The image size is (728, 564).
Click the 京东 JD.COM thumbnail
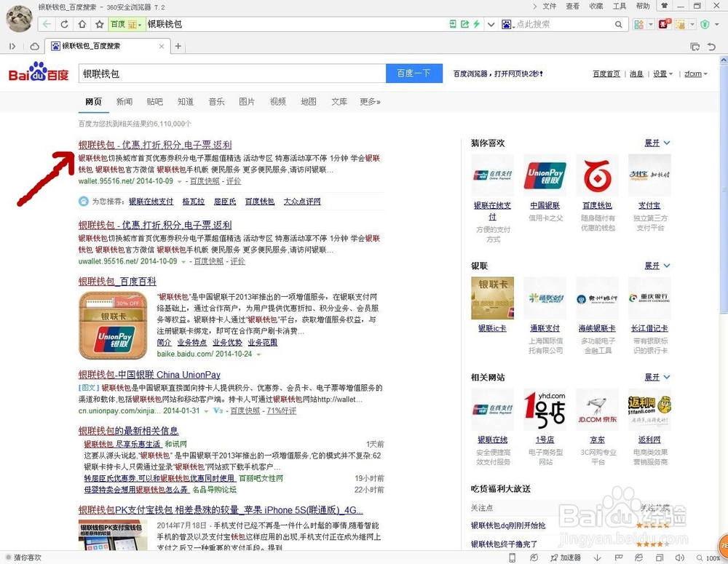(x=597, y=409)
